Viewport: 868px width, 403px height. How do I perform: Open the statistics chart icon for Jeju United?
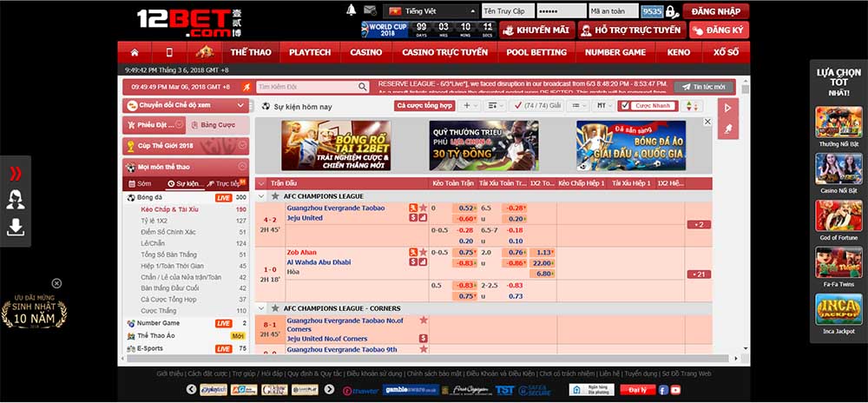pos(423,217)
